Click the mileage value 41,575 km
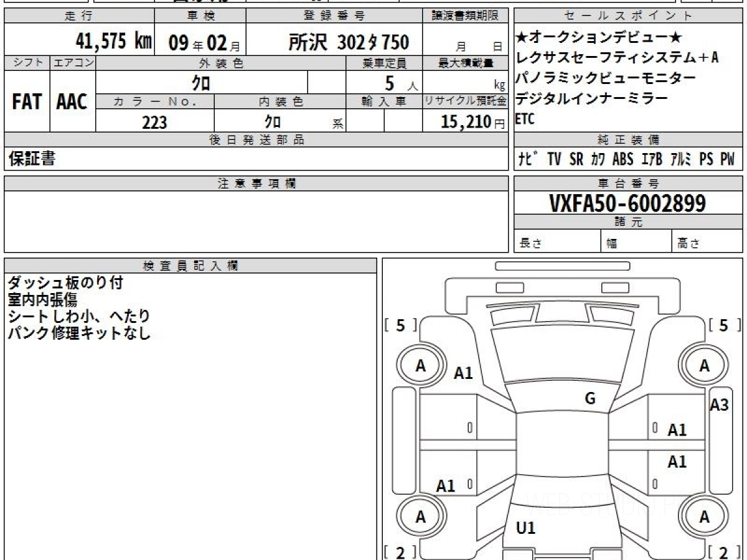Viewport: 747px width, 560px height. (113, 42)
